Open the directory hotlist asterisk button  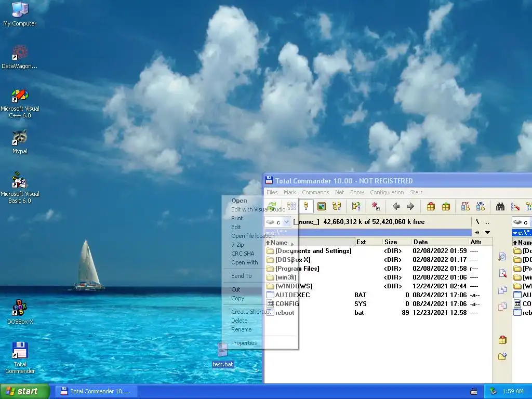477,232
